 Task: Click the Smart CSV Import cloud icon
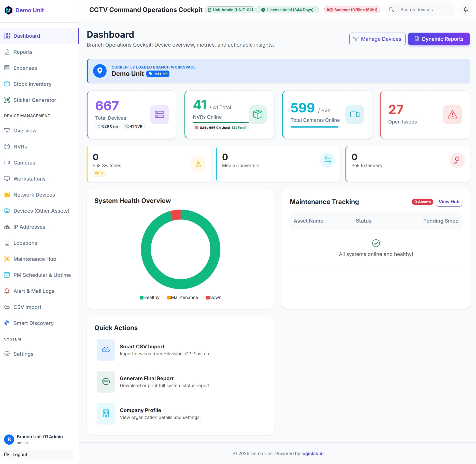coord(106,350)
